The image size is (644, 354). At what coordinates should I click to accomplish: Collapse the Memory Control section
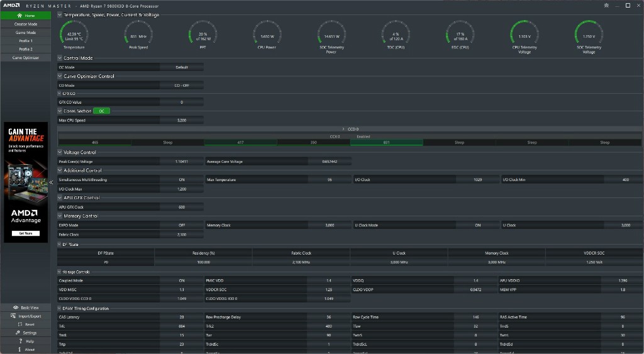(60, 216)
